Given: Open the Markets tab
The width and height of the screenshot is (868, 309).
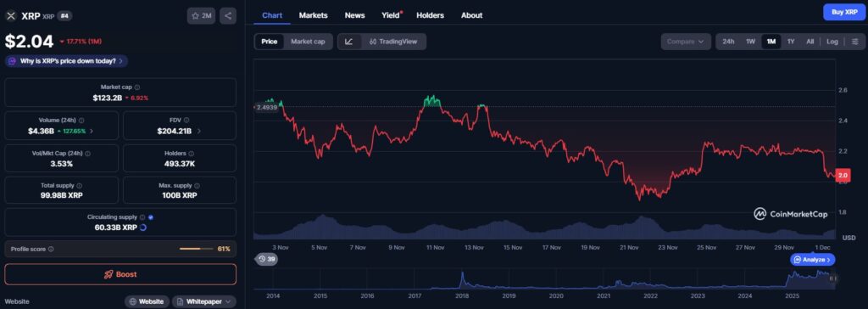Looking at the screenshot, I should click(x=314, y=15).
